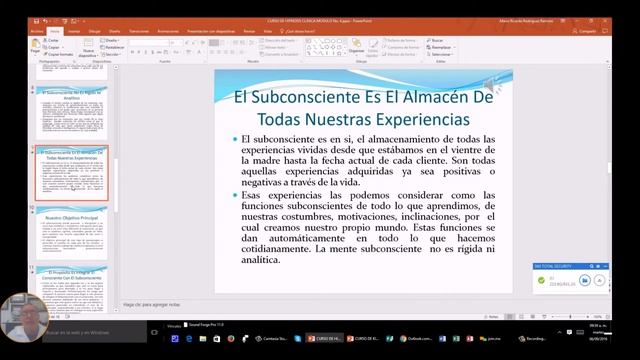Toggle bold formatting
The height and width of the screenshot is (360, 640).
tap(132, 52)
